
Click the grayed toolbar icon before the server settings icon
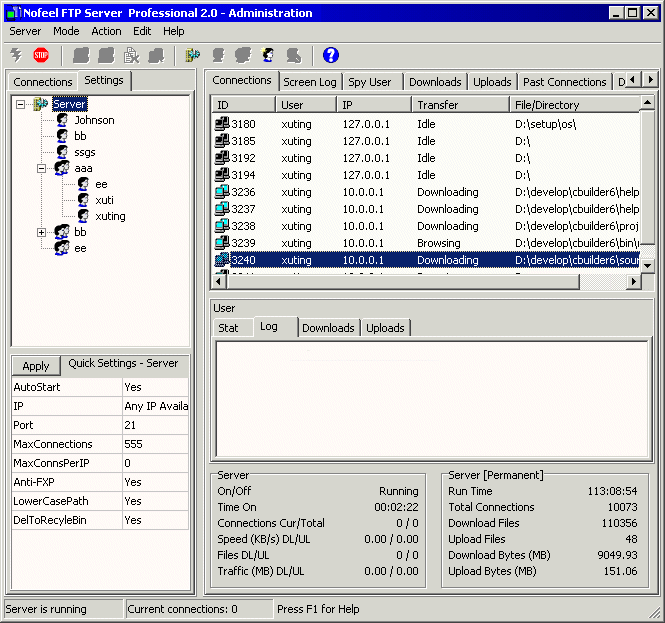tap(156, 55)
